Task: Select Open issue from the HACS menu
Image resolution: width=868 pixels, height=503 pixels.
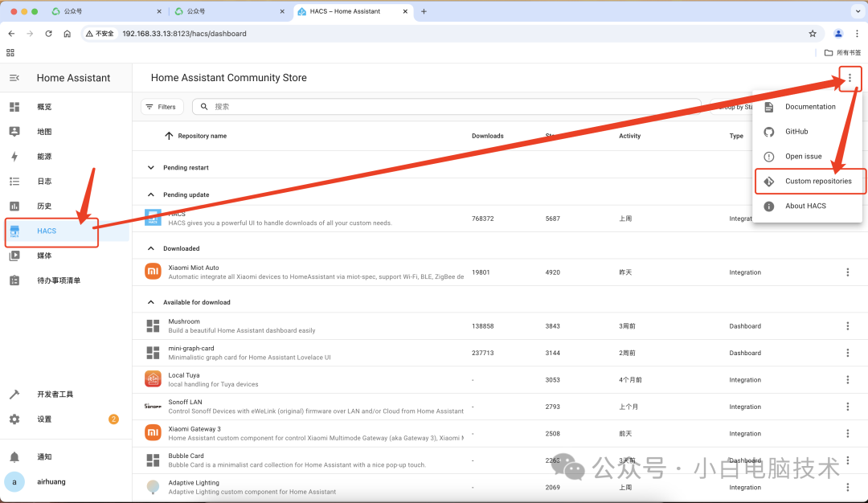Action: tap(809, 157)
